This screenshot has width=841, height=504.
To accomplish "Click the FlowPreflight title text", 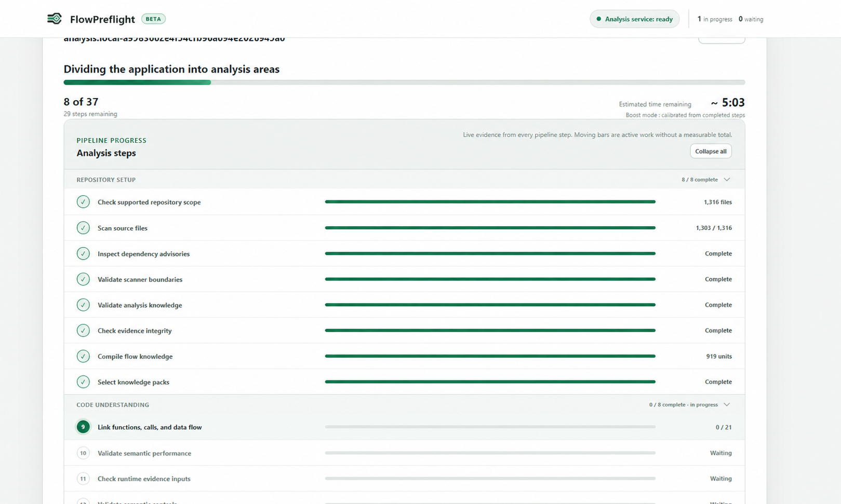I will point(102,19).
